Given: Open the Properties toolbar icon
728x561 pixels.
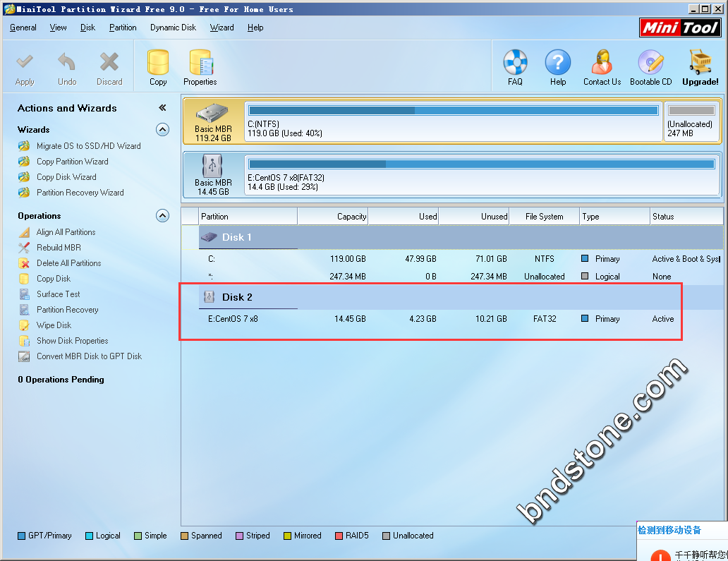Looking at the screenshot, I should point(200,62).
